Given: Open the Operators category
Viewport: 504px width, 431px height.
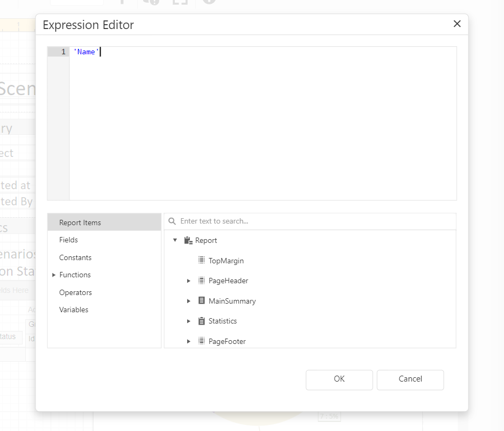Looking at the screenshot, I should [x=75, y=292].
